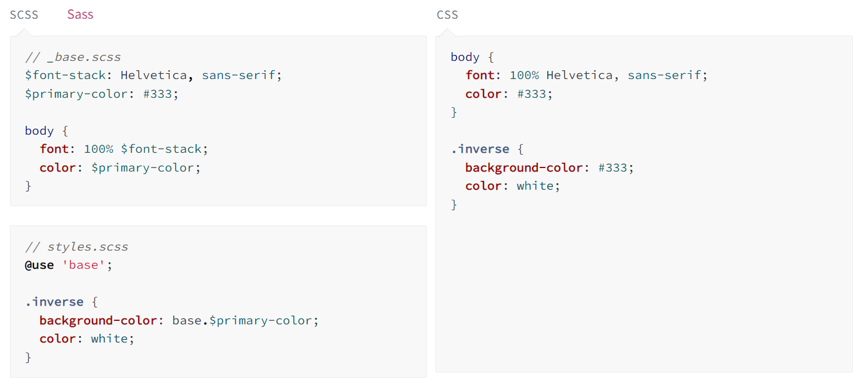Image resolution: width=868 pixels, height=380 pixels.
Task: Click 'background-color: #333;' in CSS output
Action: pos(550,167)
